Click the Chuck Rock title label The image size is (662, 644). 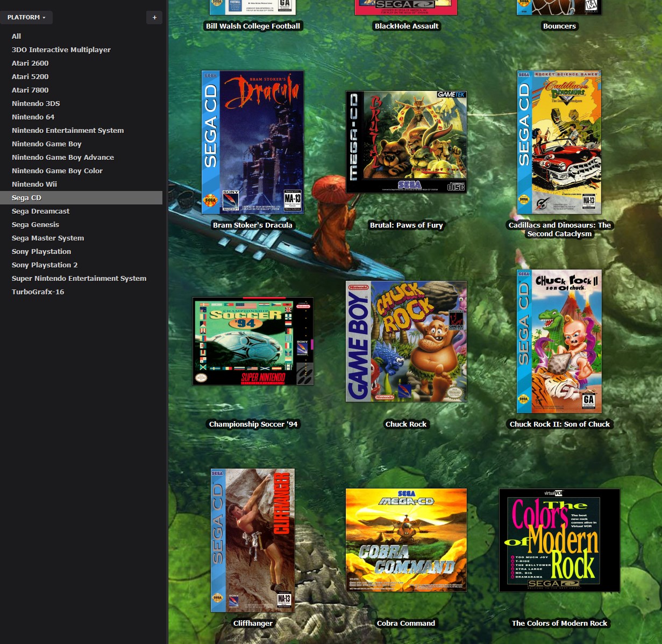click(x=406, y=424)
